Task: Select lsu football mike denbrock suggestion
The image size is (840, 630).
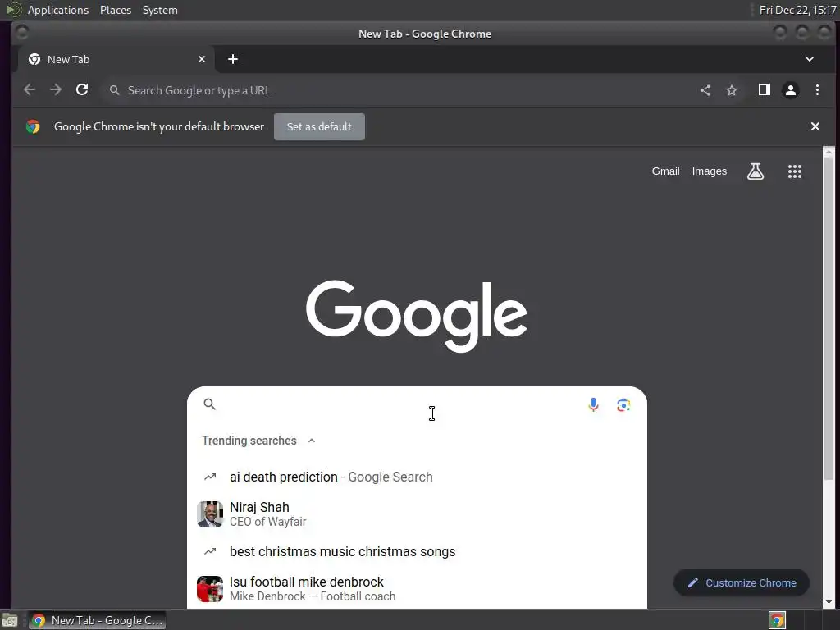Action: click(417, 589)
